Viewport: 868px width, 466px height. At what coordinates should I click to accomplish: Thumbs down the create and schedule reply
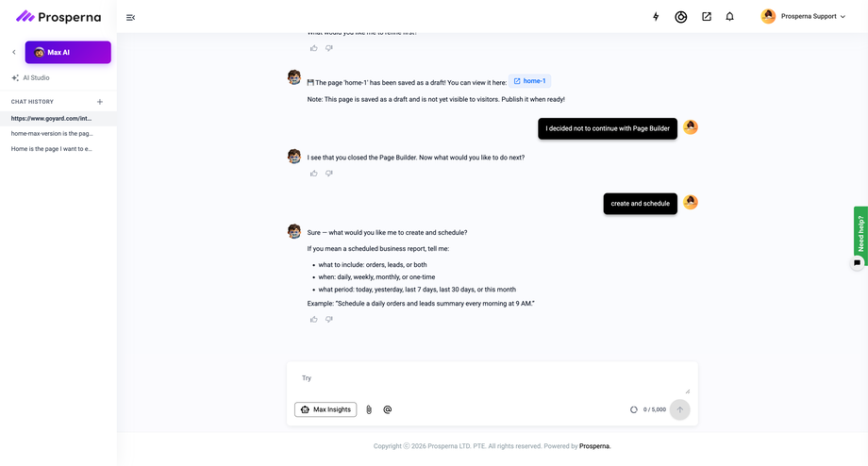(329, 320)
